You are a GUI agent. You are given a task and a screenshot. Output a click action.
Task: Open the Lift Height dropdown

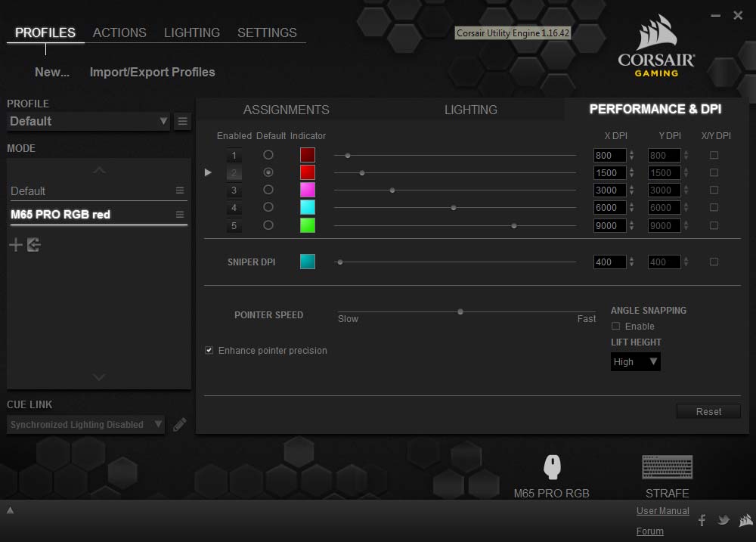(x=636, y=361)
